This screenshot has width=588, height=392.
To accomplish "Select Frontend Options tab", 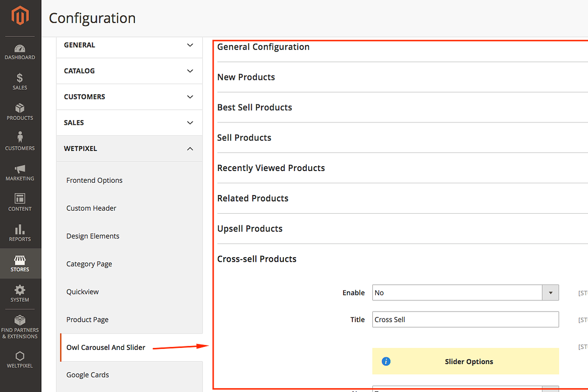I will click(x=95, y=180).
